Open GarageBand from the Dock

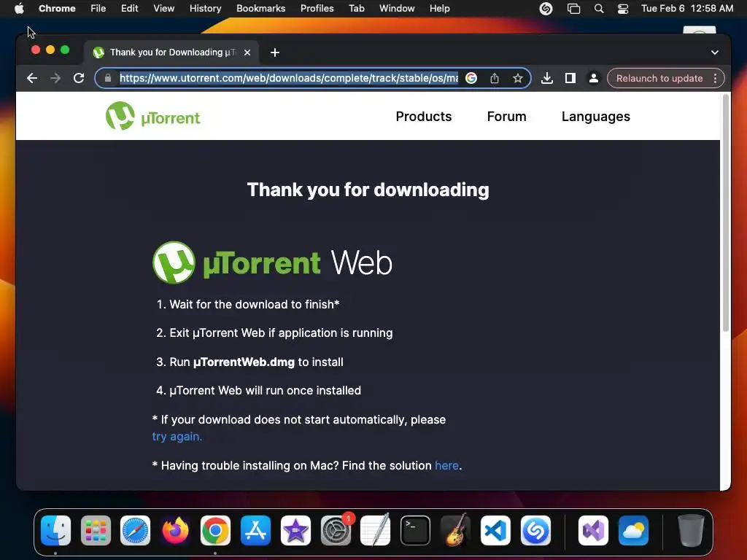(455, 531)
